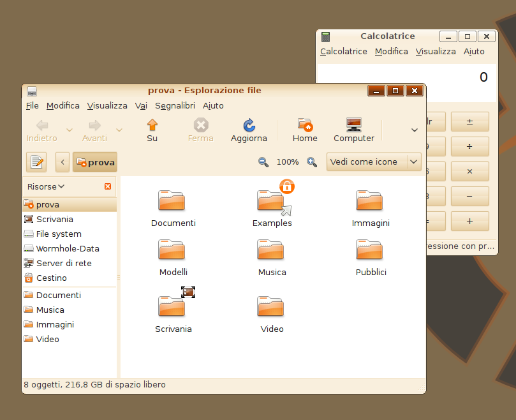Open the Musica bookmark in the sidebar
Image resolution: width=516 pixels, height=420 pixels.
[x=70, y=310]
